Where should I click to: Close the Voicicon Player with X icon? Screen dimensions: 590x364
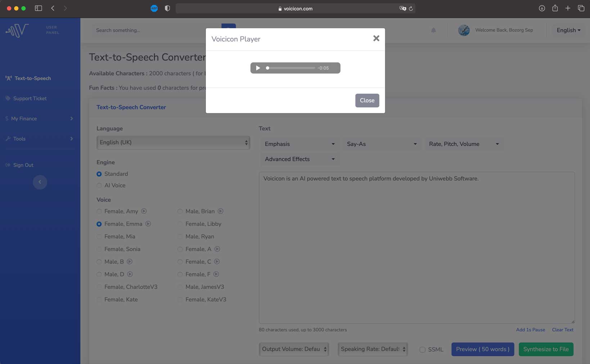[376, 38]
